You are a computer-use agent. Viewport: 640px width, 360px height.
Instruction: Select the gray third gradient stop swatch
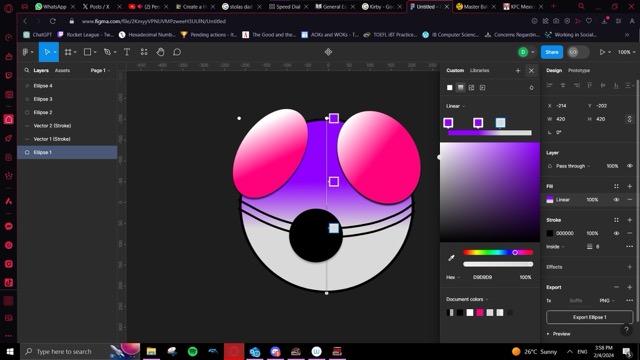point(500,122)
